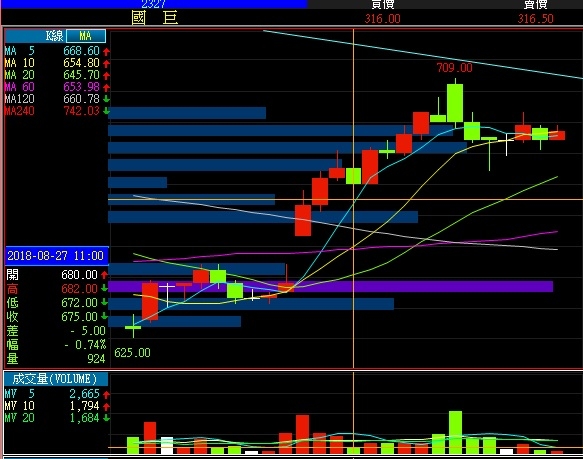Click the volume value 924
This screenshot has width=583, height=459.
point(96,359)
